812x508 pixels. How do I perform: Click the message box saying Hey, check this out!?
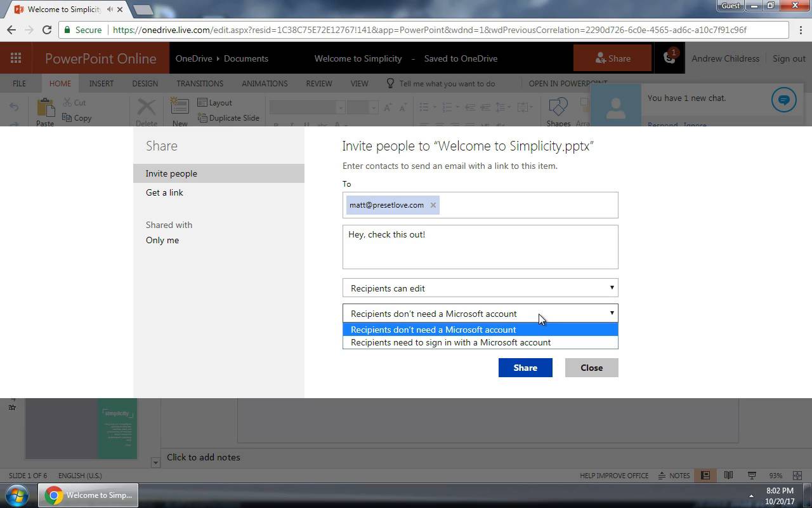point(480,247)
